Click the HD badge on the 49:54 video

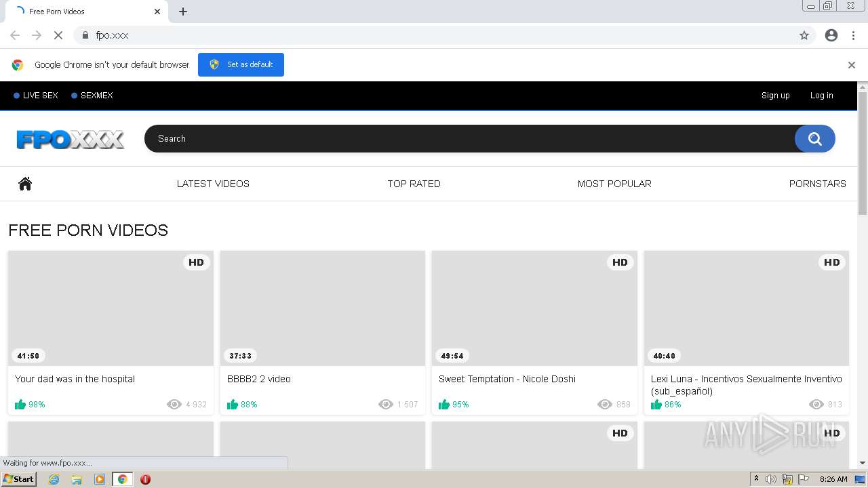[620, 262]
